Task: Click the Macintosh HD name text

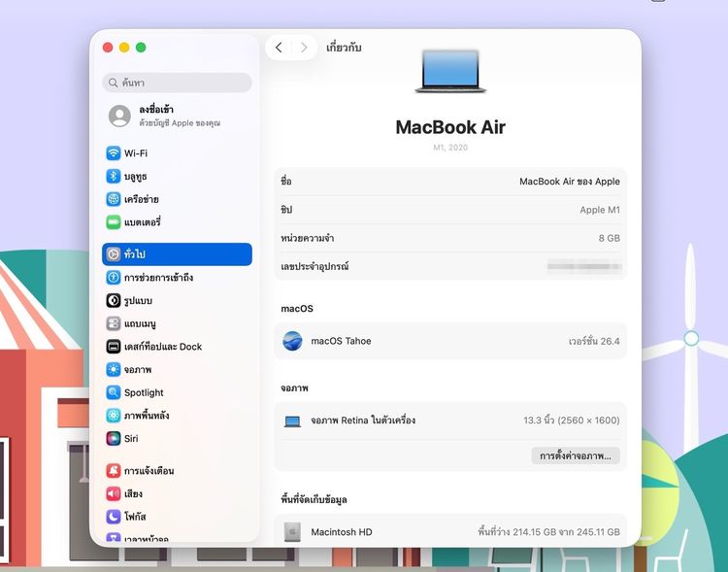Action: tap(342, 532)
